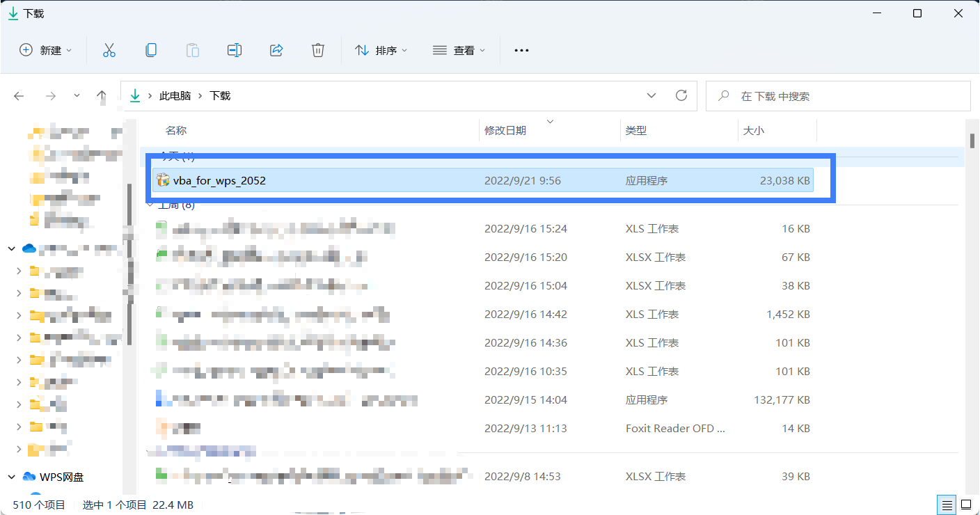Open the three-dots more options menu
Screen dimensions: 980x515
click(x=521, y=50)
